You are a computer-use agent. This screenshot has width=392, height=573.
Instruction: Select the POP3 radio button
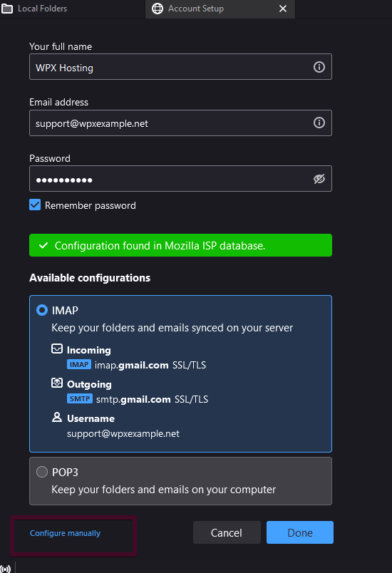(42, 472)
